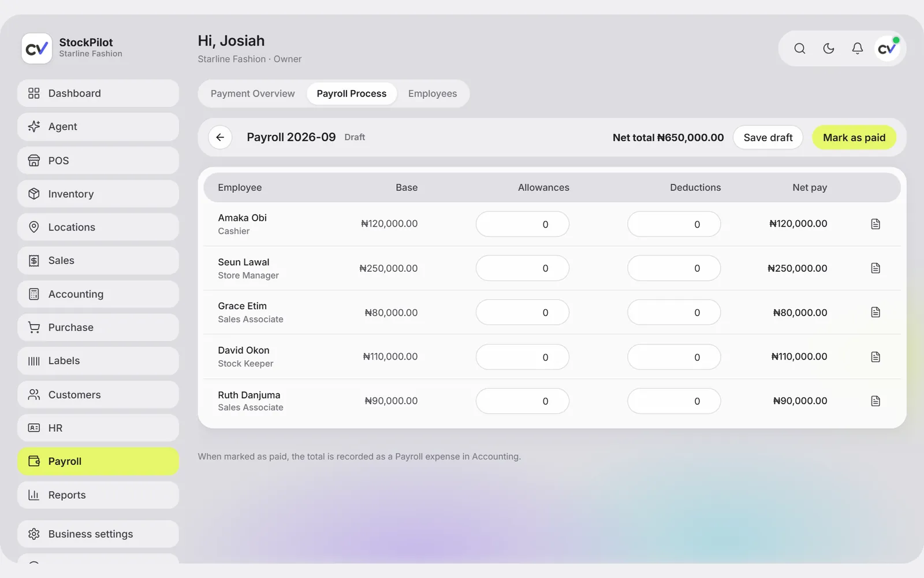Open Inventory in the sidebar
Viewport: 924px width, 578px height.
pos(98,194)
